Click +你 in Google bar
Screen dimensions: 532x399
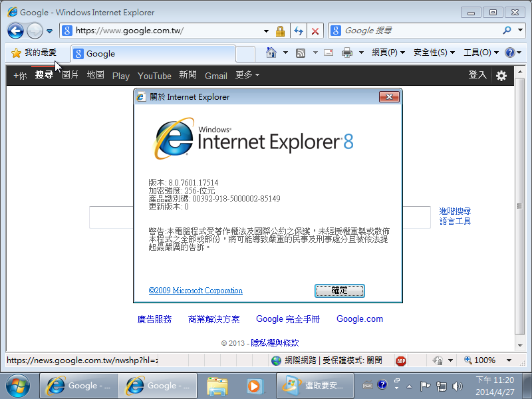[20, 75]
